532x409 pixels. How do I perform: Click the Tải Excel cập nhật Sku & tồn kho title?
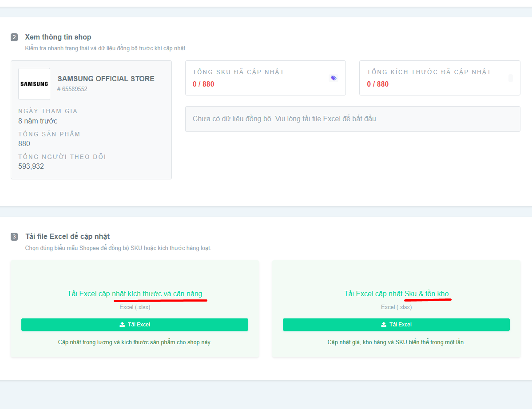(x=396, y=294)
